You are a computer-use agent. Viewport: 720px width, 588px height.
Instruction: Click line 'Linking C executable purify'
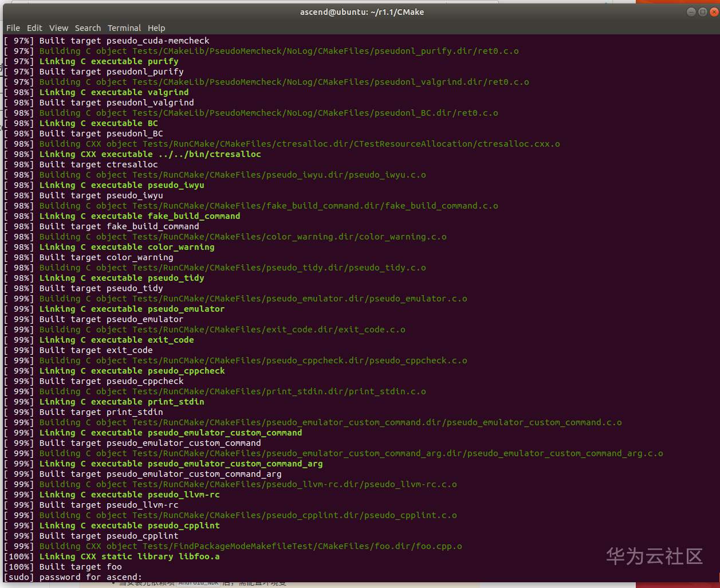[x=91, y=61]
